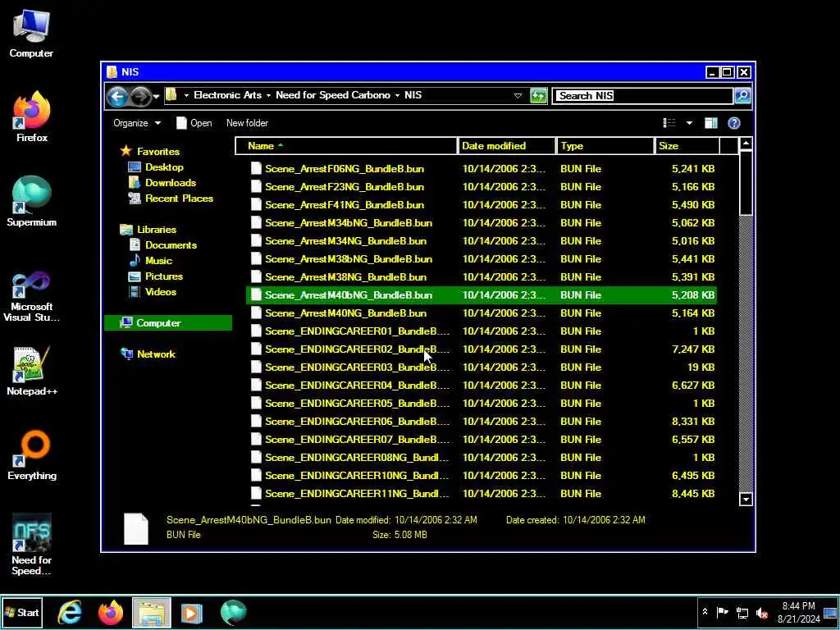Open recent pages dropdown next to Forward
This screenshot has height=630, width=840.
coord(156,97)
